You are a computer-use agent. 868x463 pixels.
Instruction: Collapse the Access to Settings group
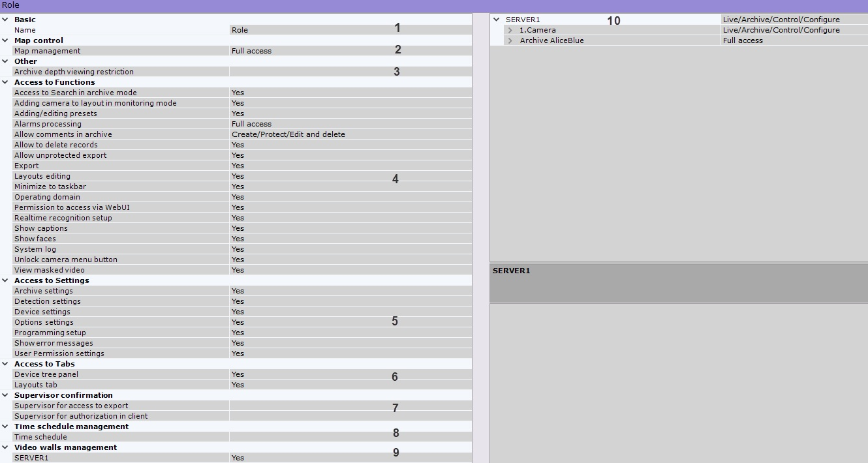(x=5, y=280)
